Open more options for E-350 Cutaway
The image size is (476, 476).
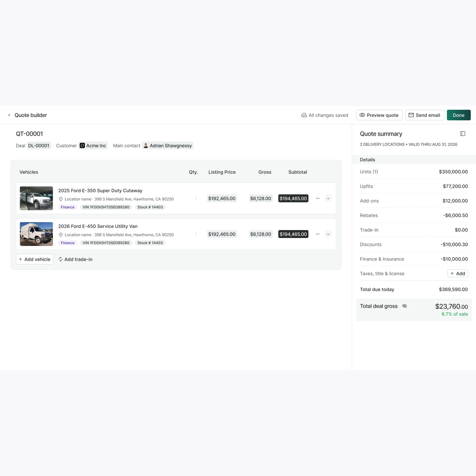[317, 198]
